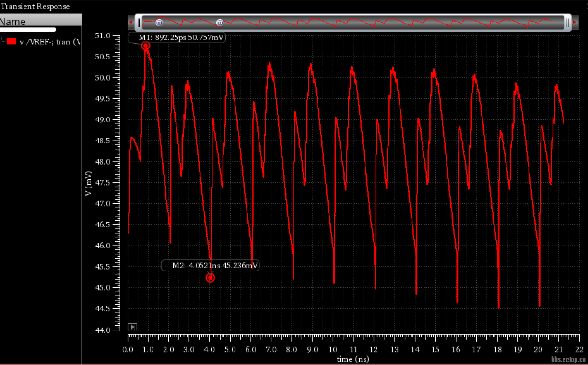
Task: Click the left red arrow of zoom strip
Action: pos(131,23)
